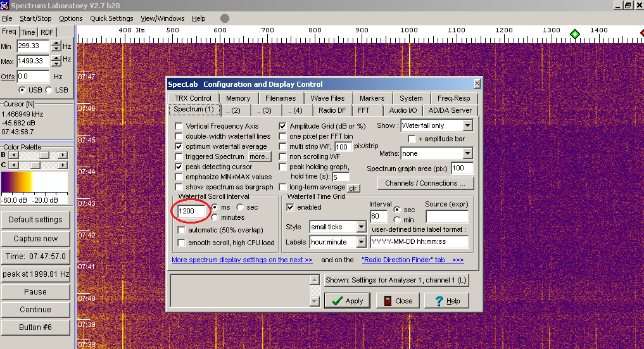
Task: Switch to the Audio I/O tab
Action: point(403,110)
